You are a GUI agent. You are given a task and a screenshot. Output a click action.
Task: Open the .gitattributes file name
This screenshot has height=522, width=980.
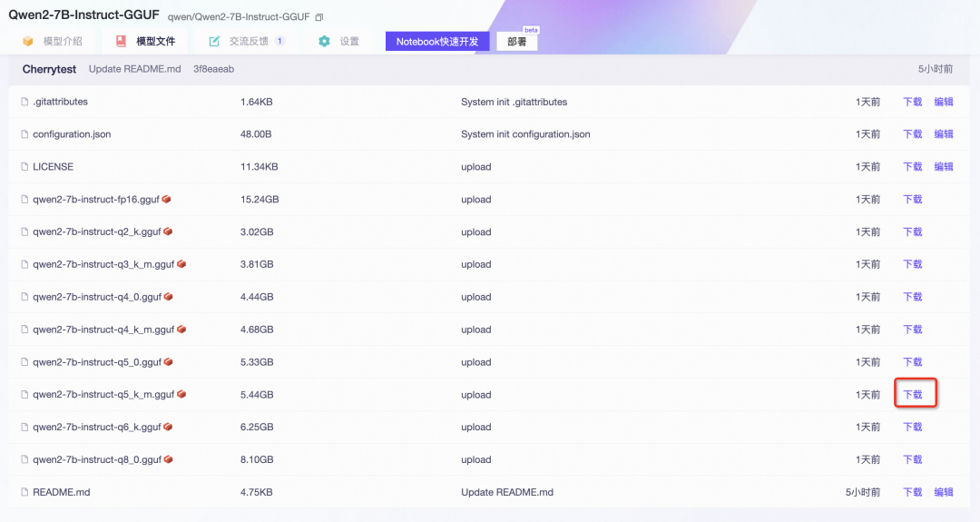point(60,102)
